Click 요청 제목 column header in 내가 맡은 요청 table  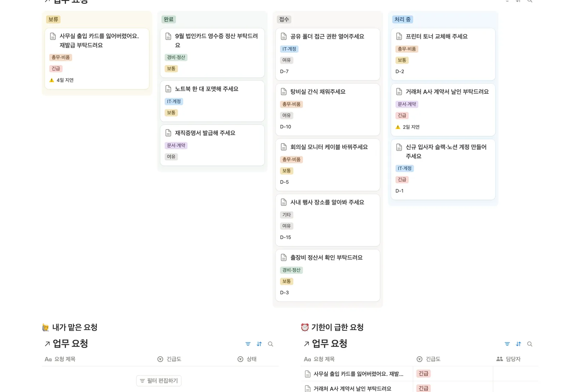(x=60, y=359)
